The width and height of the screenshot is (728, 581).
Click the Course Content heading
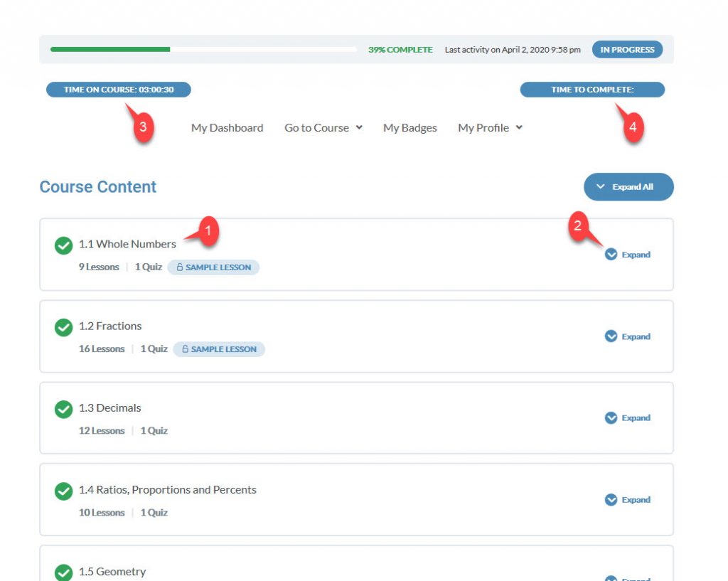[98, 187]
